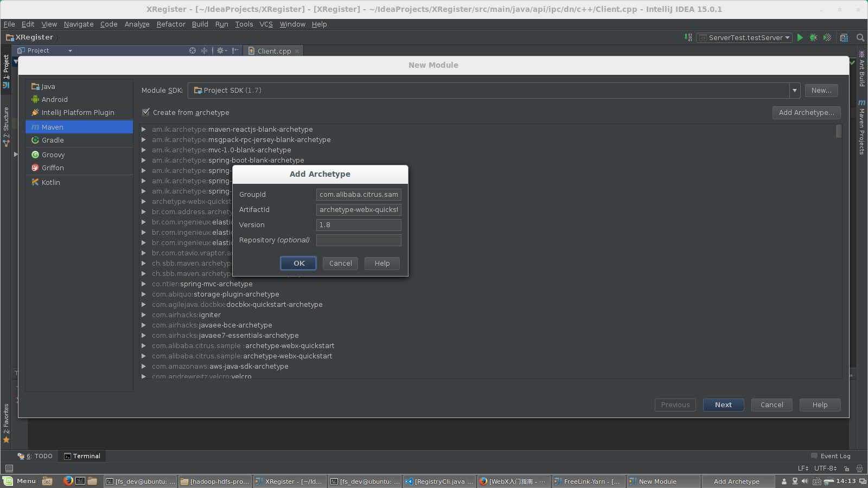Screen dimensions: 868x488
Task: Click the collapse all icon in Project panel
Action: click(205, 50)
